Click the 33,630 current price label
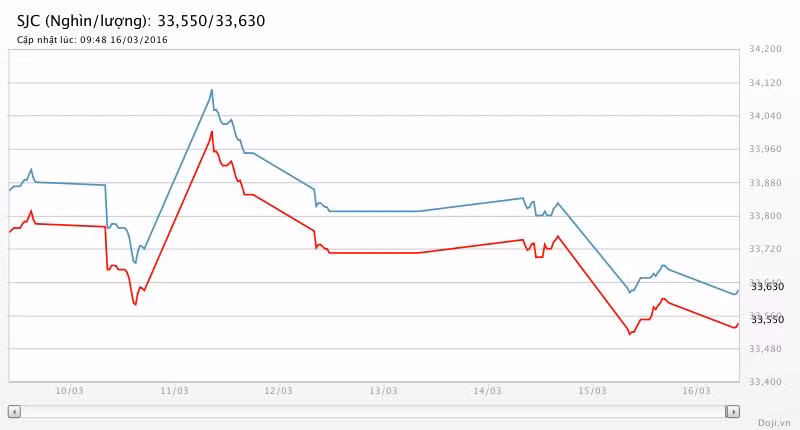800x430 pixels. (x=767, y=287)
